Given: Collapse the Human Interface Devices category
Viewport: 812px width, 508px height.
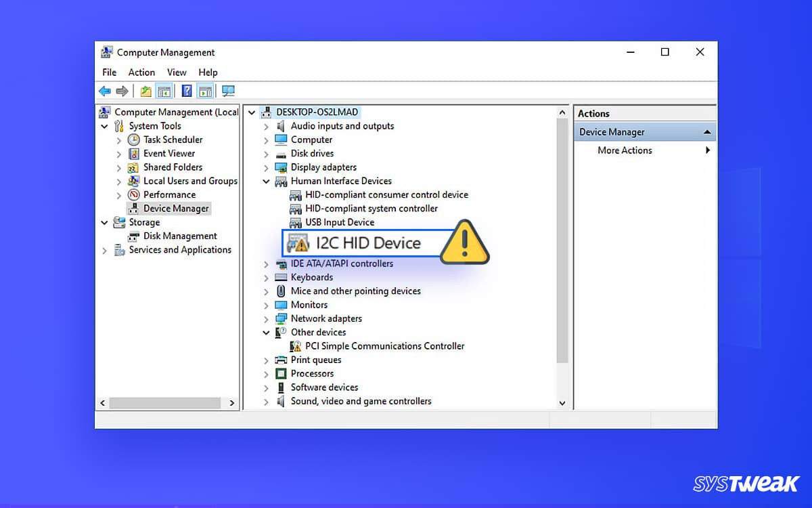Looking at the screenshot, I should (266, 181).
